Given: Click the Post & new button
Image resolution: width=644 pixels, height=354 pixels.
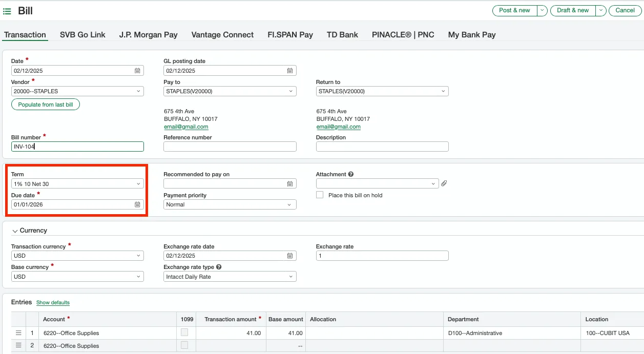Looking at the screenshot, I should [x=514, y=10].
